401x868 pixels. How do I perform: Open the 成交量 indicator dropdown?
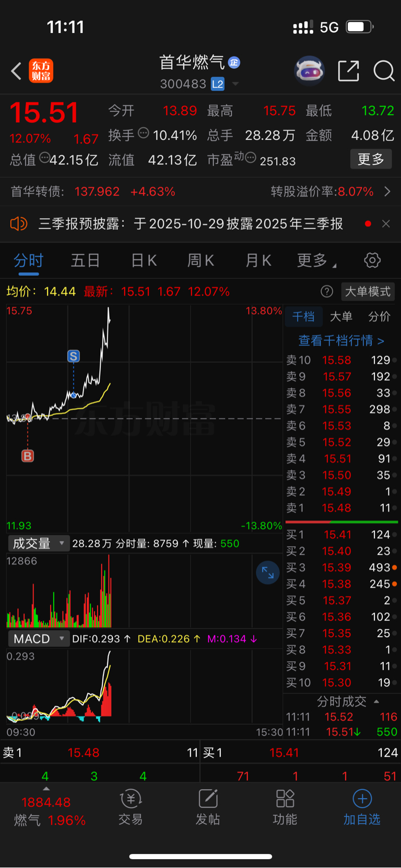point(39,543)
